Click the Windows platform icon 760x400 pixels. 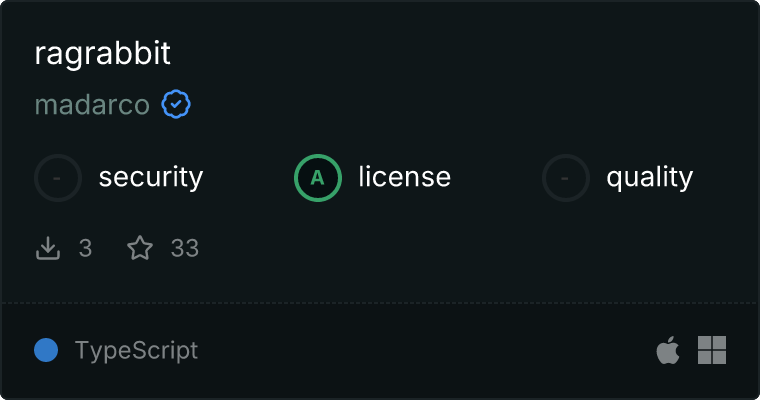pos(712,350)
